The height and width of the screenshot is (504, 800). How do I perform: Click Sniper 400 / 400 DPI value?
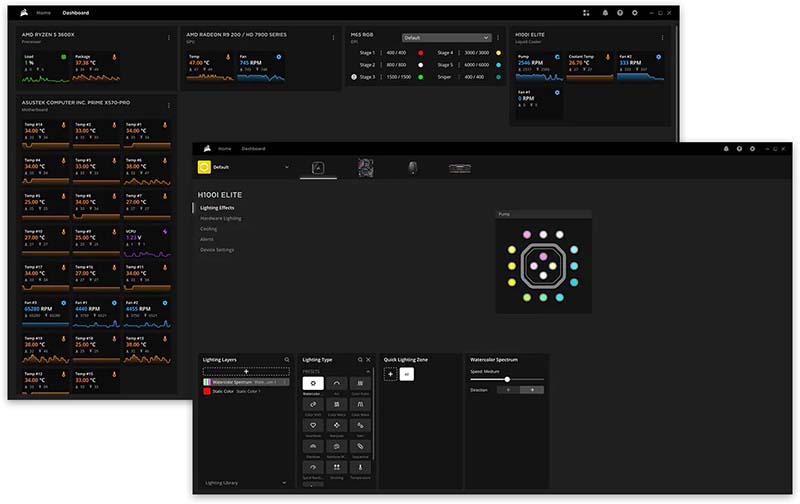click(x=474, y=77)
